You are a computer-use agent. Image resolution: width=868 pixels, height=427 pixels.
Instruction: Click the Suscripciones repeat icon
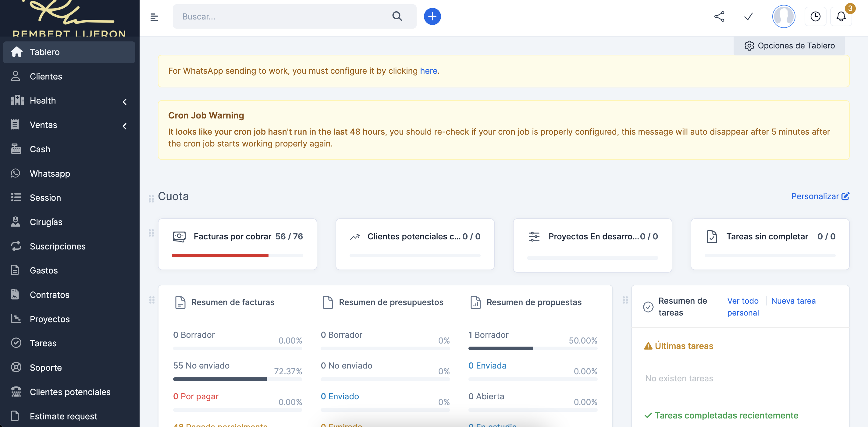click(x=16, y=246)
